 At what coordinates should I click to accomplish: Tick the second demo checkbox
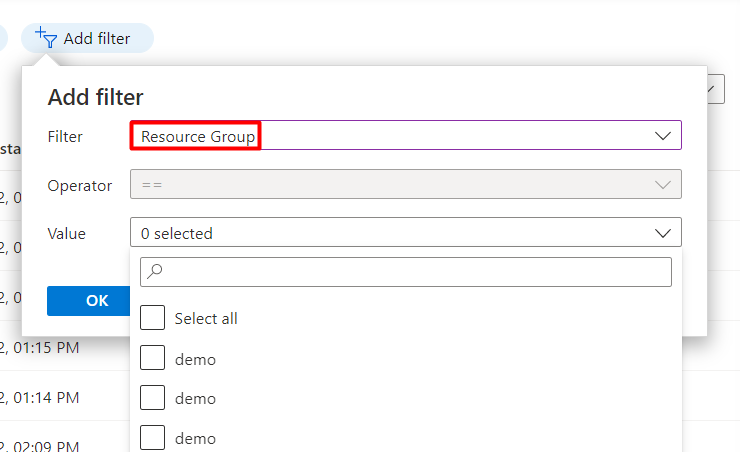pos(152,398)
